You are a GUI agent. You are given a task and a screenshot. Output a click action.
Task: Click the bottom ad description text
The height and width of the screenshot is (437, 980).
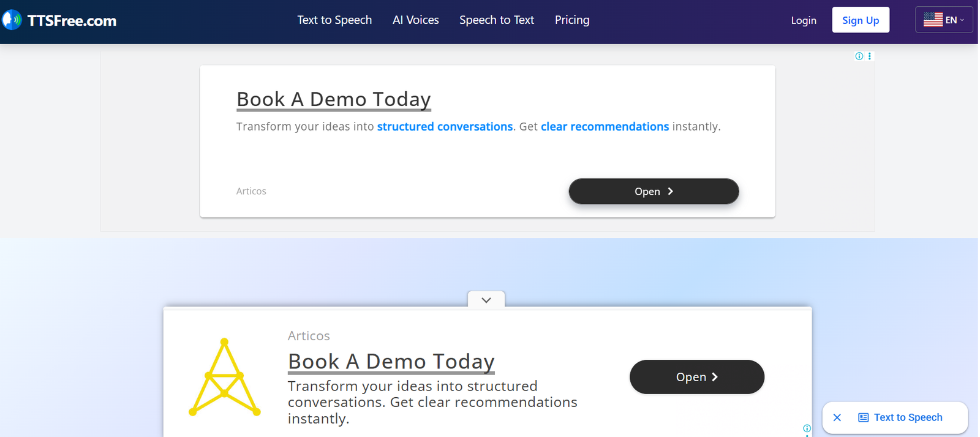click(x=432, y=402)
